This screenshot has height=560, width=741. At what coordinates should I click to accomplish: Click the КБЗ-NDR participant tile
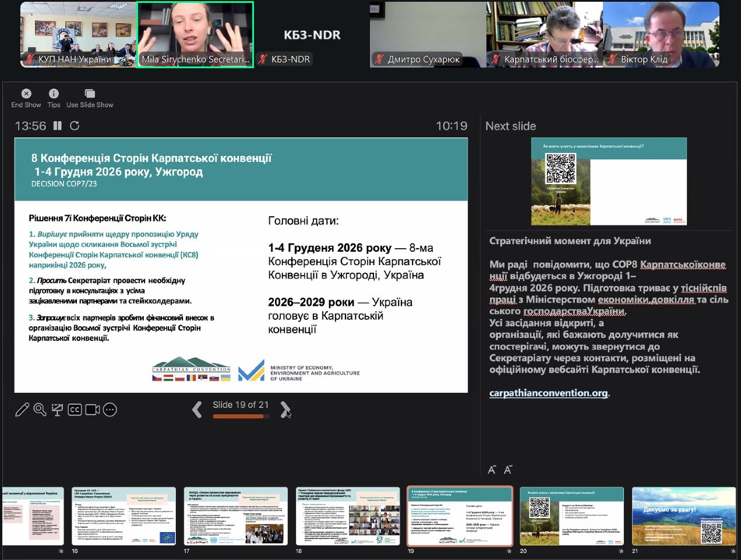point(312,34)
